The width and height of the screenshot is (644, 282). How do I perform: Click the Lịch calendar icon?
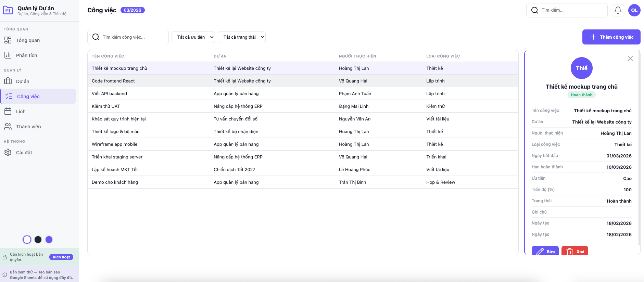coord(8,112)
